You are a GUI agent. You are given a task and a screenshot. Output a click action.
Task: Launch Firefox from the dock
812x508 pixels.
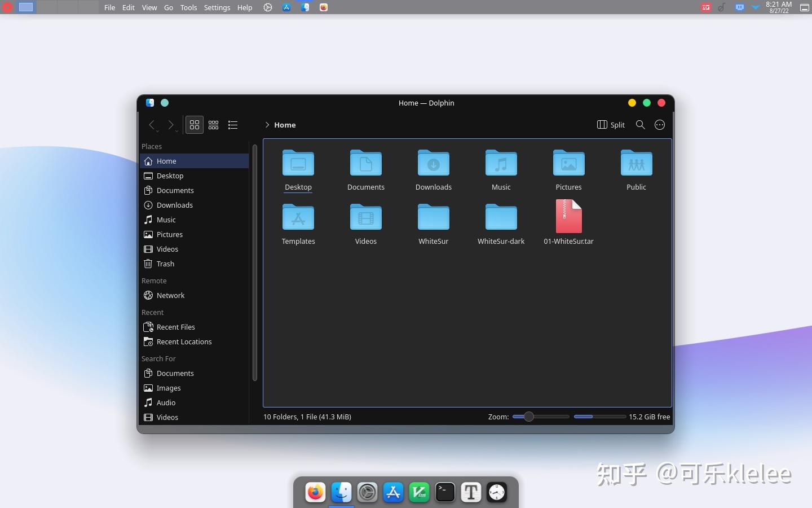(x=315, y=492)
